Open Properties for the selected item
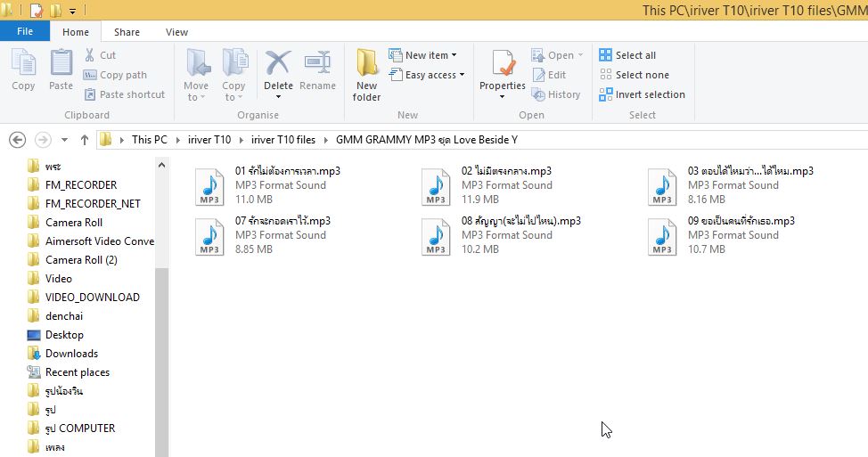 (503, 64)
